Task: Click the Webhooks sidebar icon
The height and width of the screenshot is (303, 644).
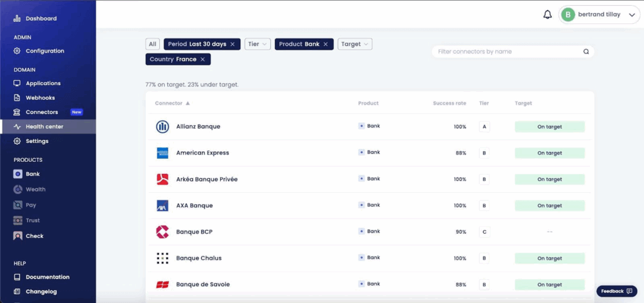Action: pos(18,98)
